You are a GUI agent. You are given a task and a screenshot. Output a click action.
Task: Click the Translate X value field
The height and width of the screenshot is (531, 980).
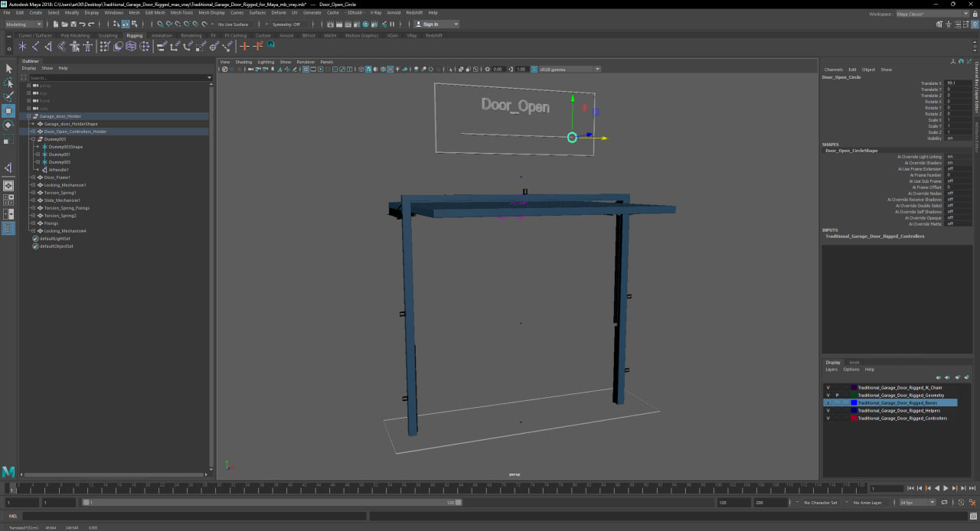(x=959, y=83)
